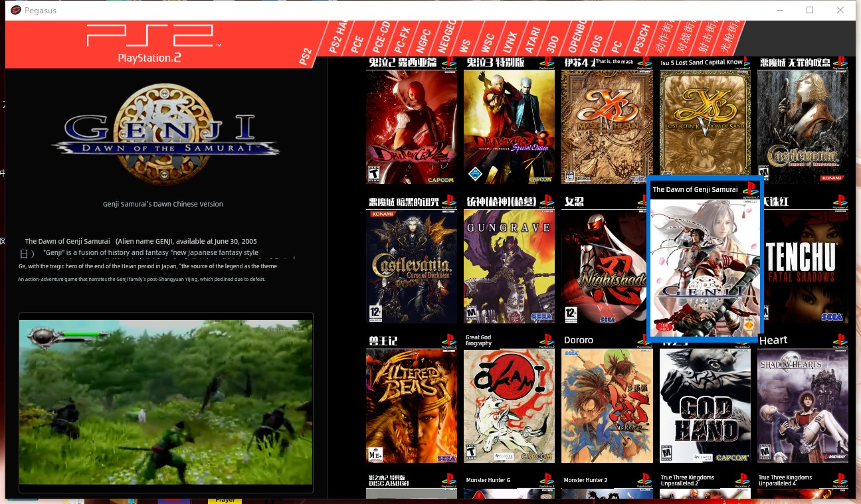Switch to the NGPC platform tab
The width and height of the screenshot is (861, 504).
click(x=425, y=41)
